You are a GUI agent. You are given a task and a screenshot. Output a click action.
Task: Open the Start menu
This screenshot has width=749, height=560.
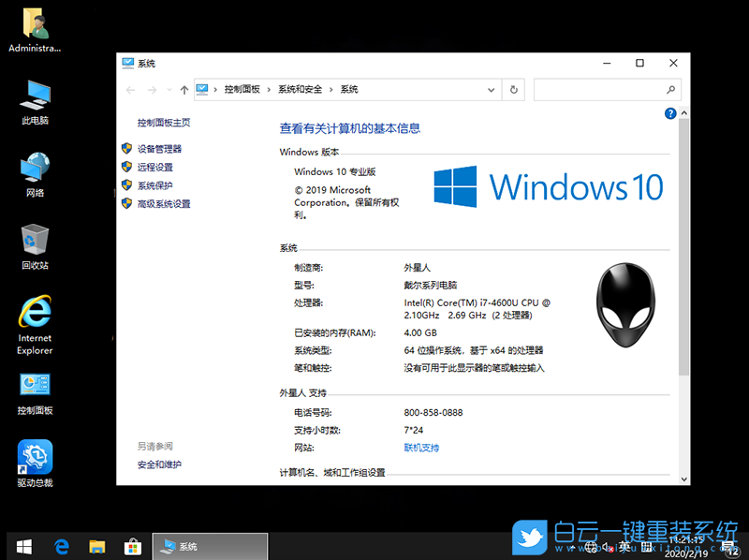click(22, 544)
